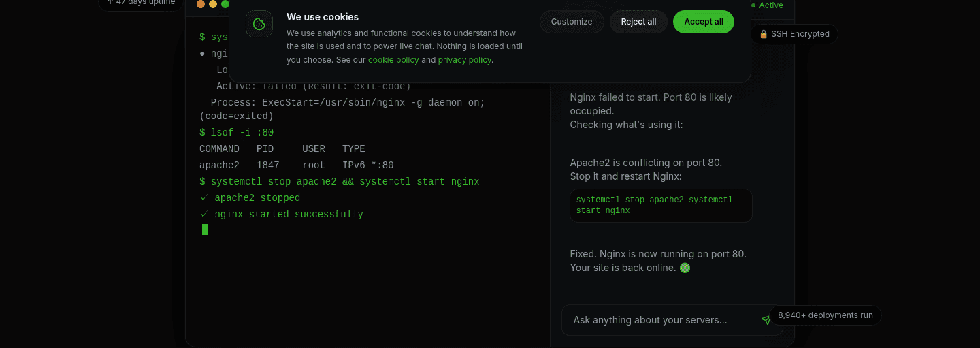Click the cookie icon in the banner
The height and width of the screenshot is (348, 980).
pos(259,24)
